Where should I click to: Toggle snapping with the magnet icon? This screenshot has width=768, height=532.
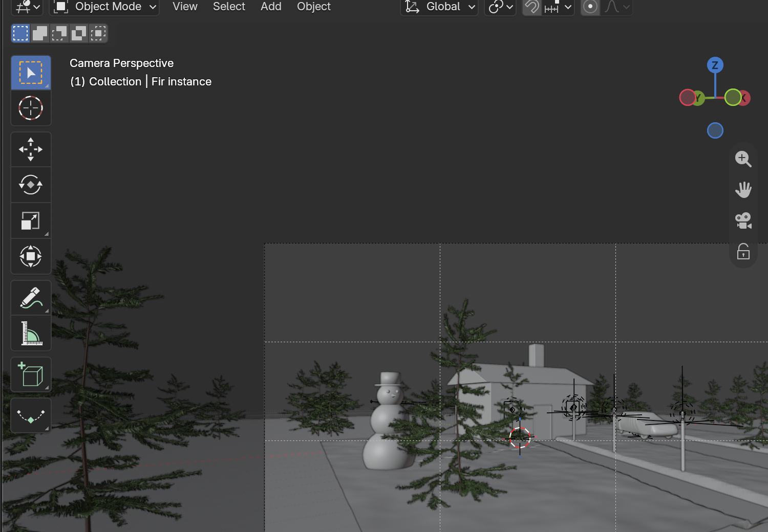tap(532, 7)
